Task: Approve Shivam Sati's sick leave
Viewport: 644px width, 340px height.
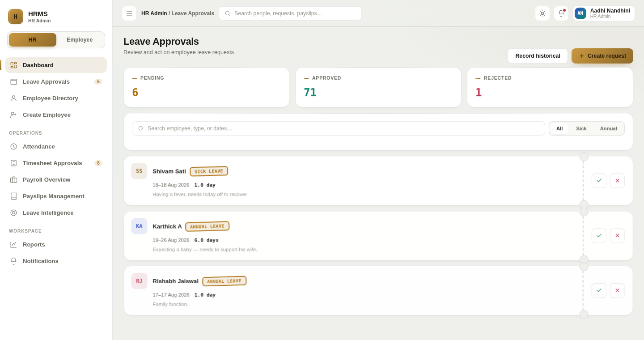Action: (599, 181)
